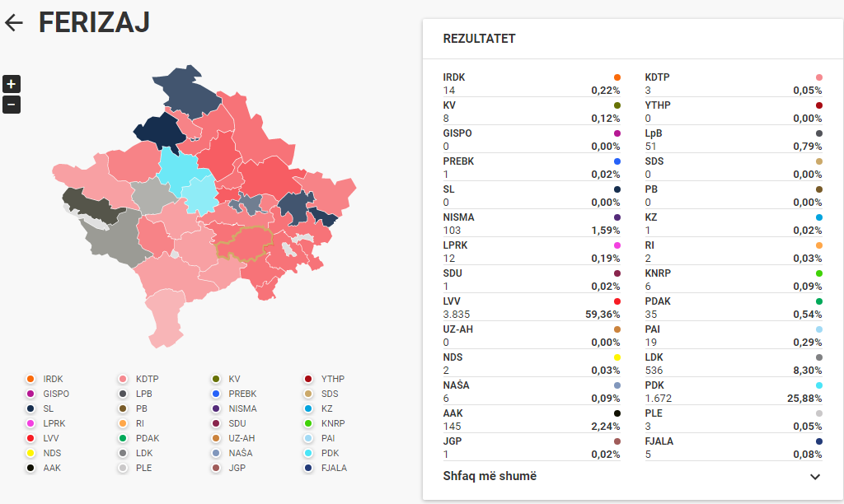Select the LDK result row
The height and width of the screenshot is (504, 844).
(734, 363)
